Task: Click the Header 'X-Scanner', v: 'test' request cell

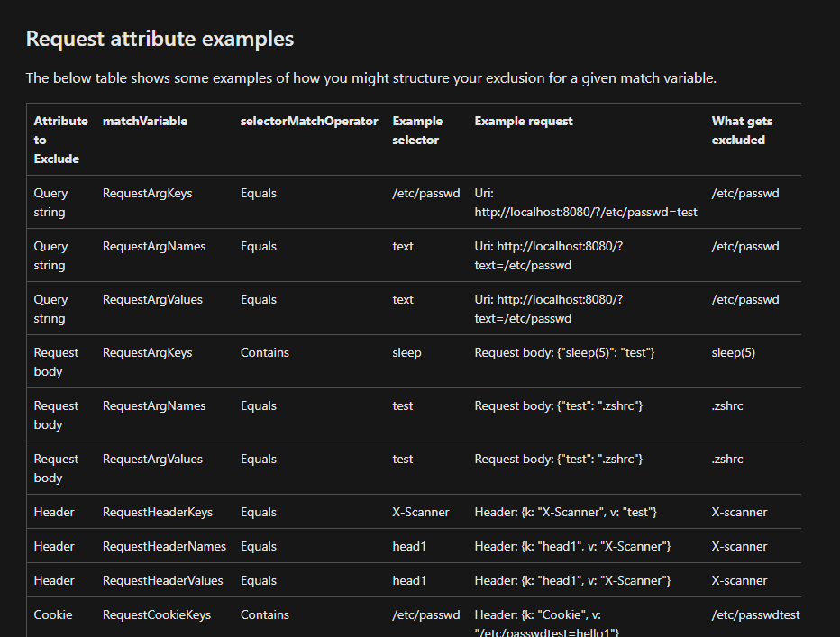Action: [x=566, y=512]
